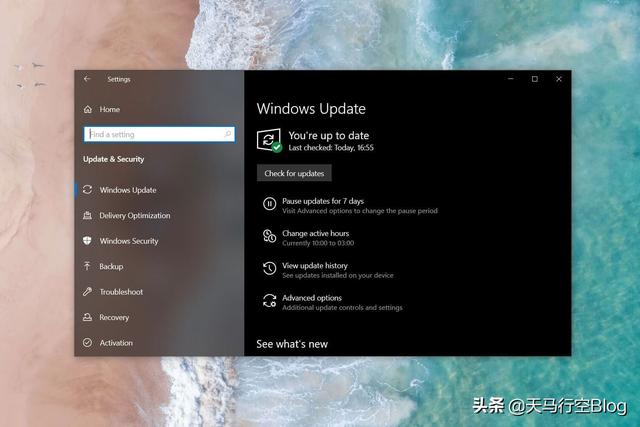The height and width of the screenshot is (427, 640).
Task: Maximize the Settings window
Action: tap(535, 79)
